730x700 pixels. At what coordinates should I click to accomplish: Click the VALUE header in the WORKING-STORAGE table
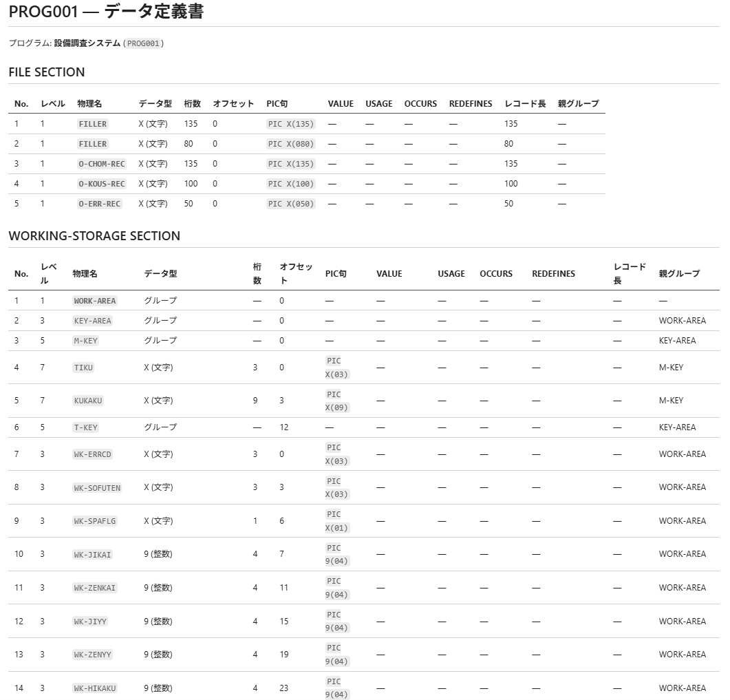click(x=389, y=273)
